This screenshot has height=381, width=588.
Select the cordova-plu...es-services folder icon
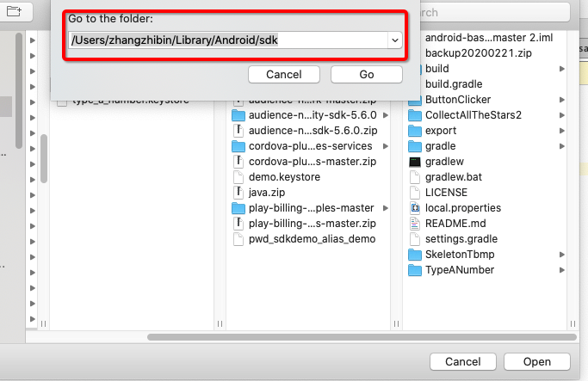pos(238,146)
